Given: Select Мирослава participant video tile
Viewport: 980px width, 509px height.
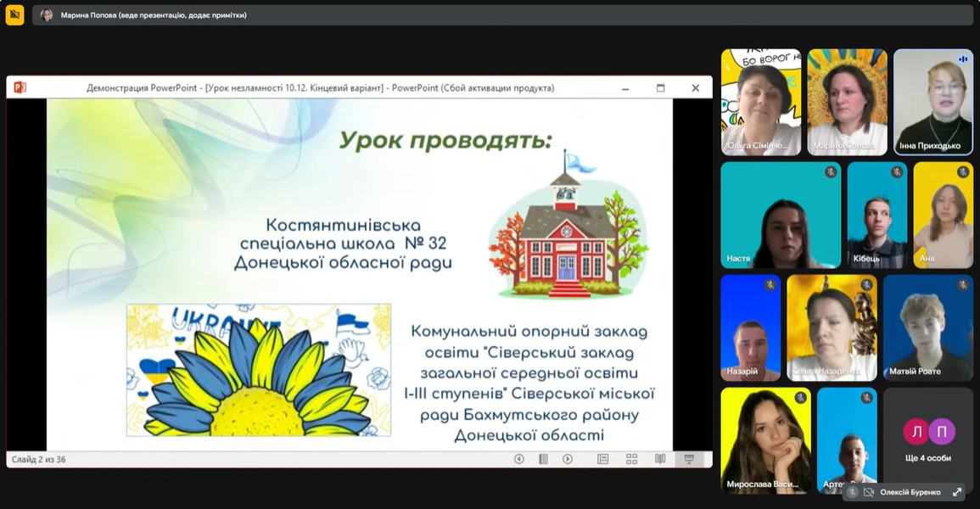Looking at the screenshot, I should [x=765, y=439].
